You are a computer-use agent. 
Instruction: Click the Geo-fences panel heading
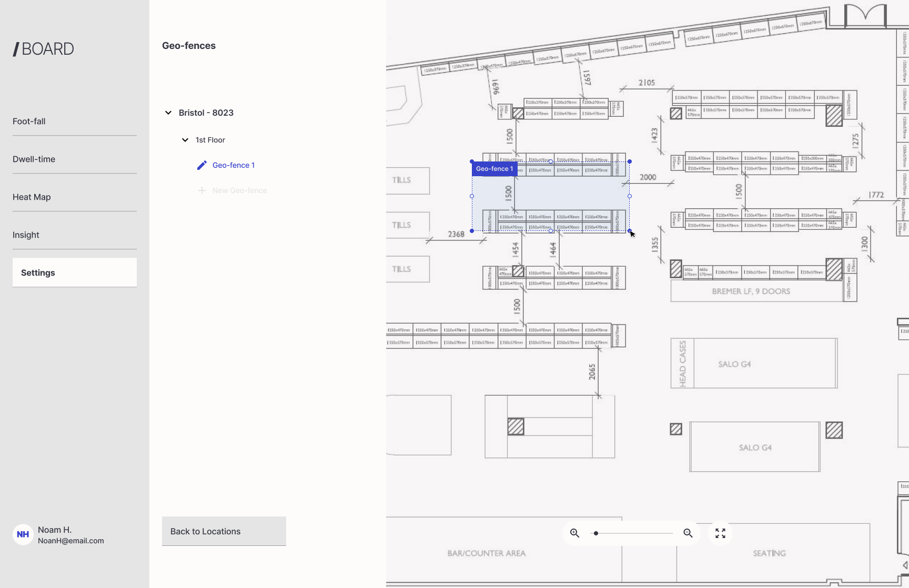(189, 46)
